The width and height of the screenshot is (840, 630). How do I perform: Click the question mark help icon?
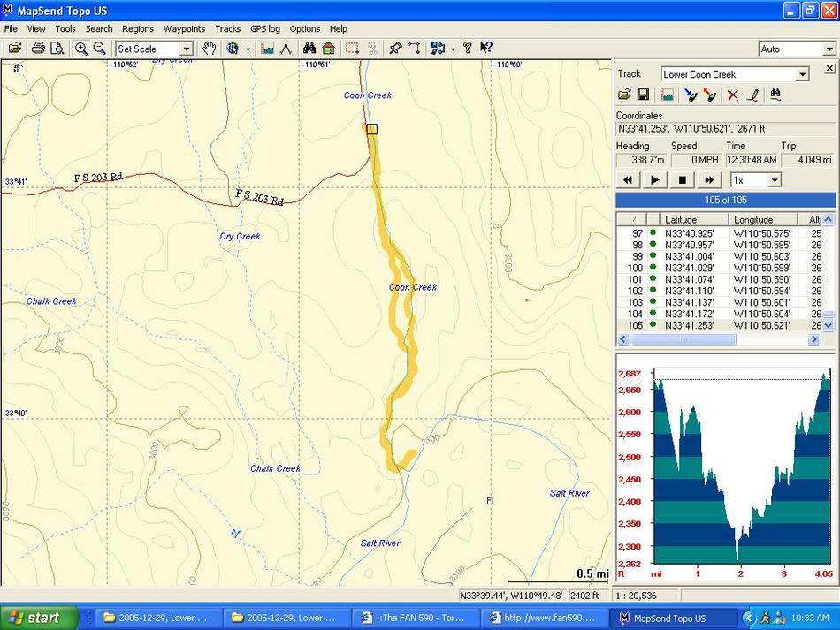pyautogui.click(x=467, y=49)
